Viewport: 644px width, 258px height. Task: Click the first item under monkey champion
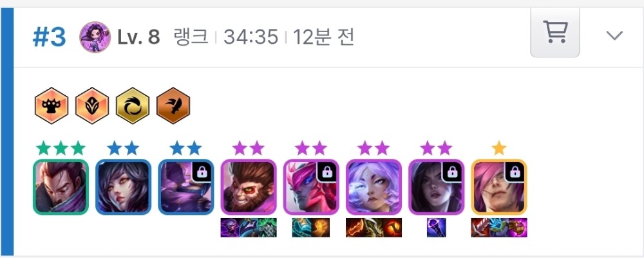(x=230, y=228)
